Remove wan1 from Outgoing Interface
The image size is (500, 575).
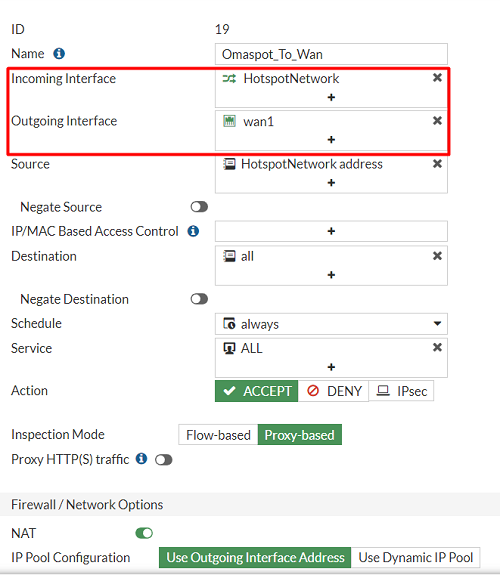[437, 121]
